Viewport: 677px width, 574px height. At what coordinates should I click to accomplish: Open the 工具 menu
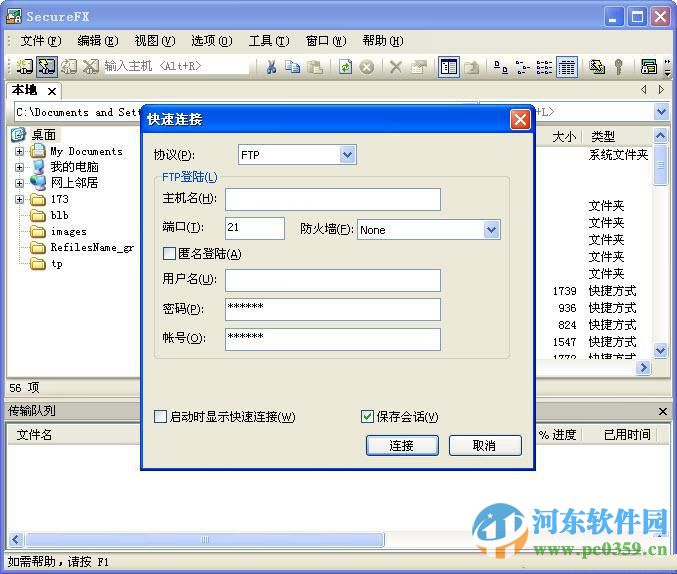pos(269,41)
